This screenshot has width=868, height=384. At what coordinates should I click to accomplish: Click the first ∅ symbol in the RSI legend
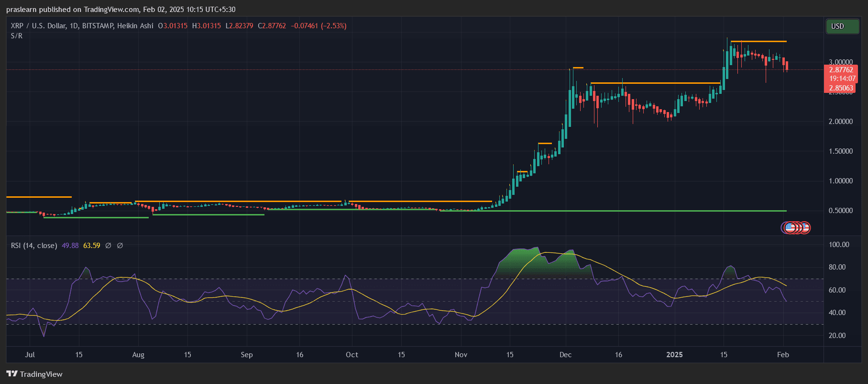[x=108, y=246]
